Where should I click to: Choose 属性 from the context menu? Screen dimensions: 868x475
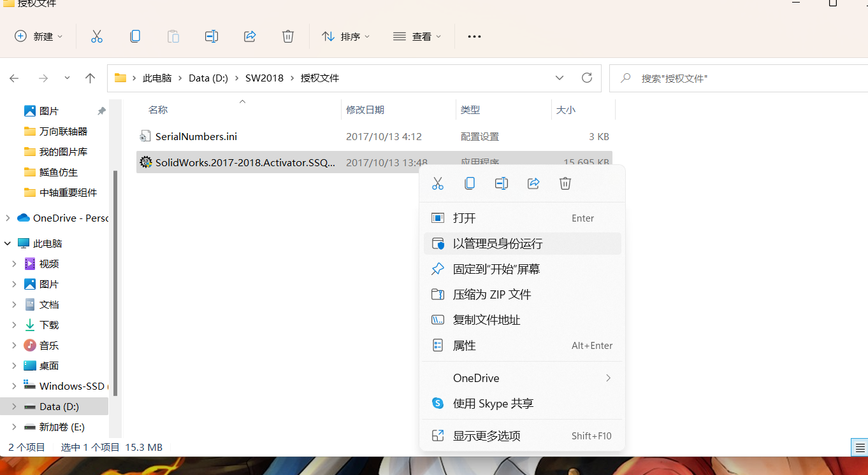tap(522, 346)
